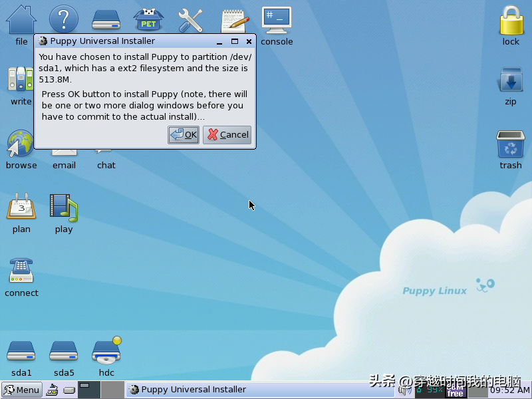Open the sda1 drive icon

click(x=21, y=351)
